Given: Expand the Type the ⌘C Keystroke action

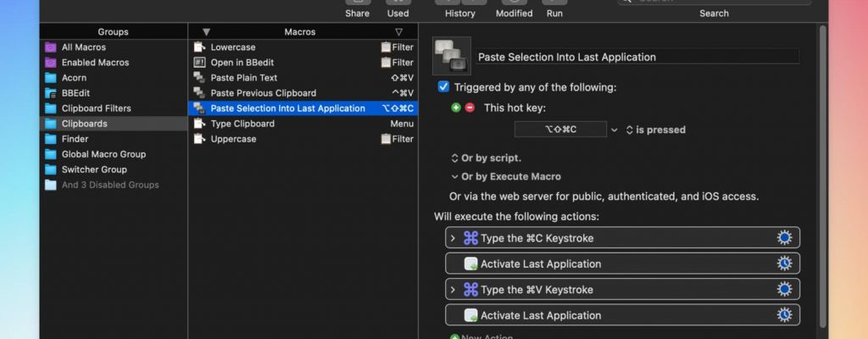Looking at the screenshot, I should coord(453,238).
